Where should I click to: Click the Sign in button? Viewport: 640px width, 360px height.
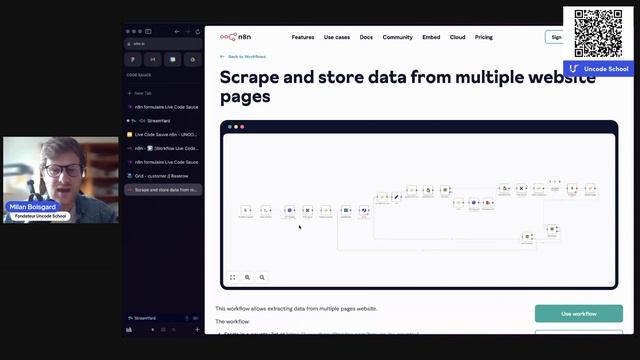tap(555, 37)
